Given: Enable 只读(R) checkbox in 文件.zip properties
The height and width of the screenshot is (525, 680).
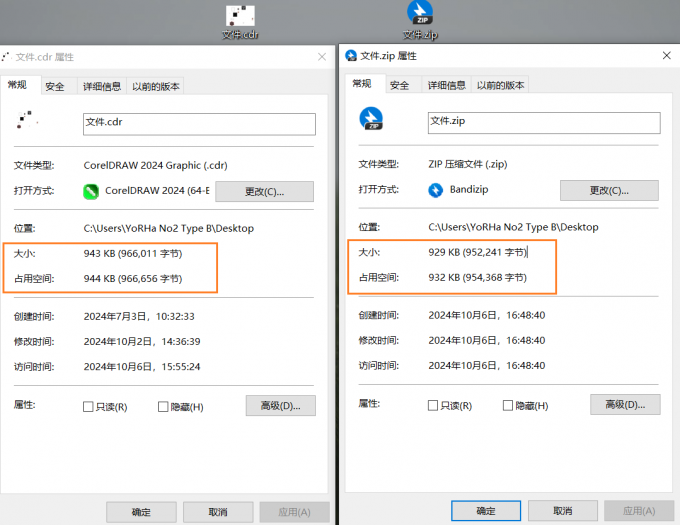Looking at the screenshot, I should coord(433,405).
